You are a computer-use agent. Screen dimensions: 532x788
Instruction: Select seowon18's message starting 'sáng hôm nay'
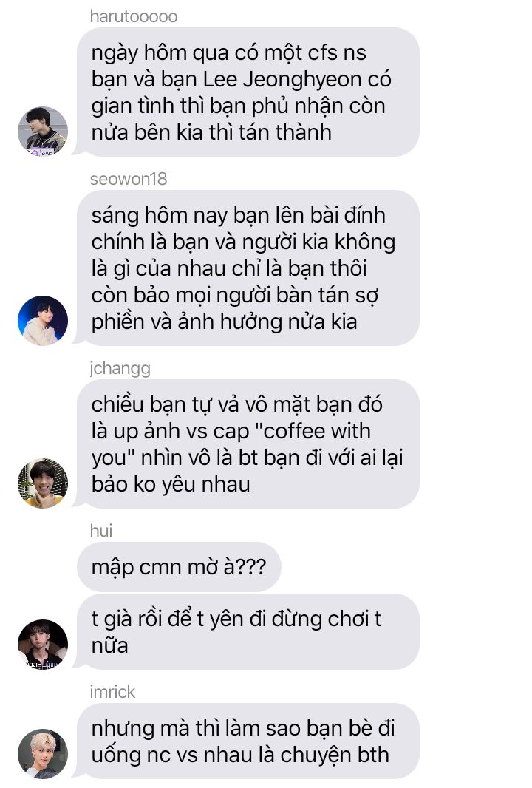point(248,268)
